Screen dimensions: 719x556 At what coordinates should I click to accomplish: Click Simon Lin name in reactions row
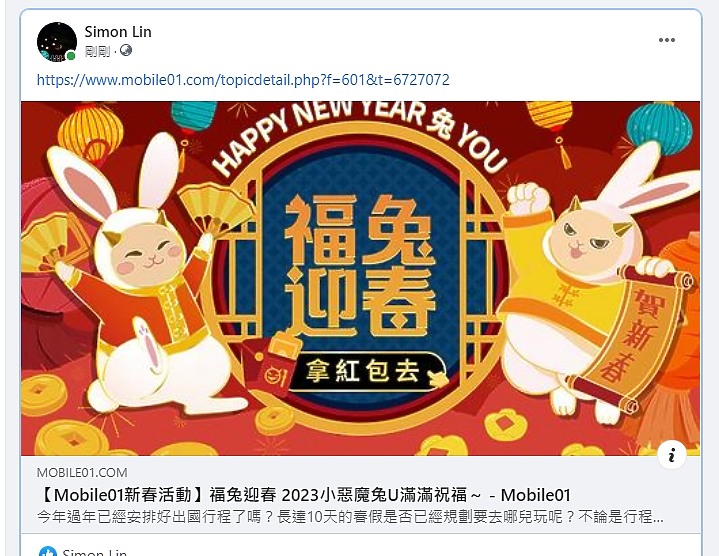(94, 552)
